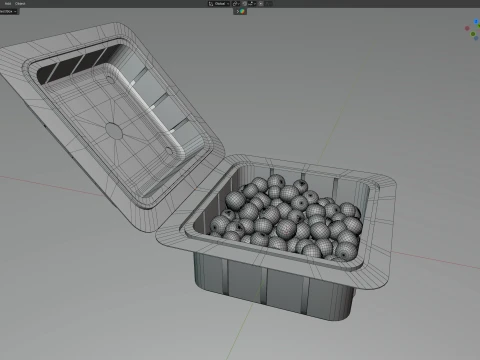Click the faded green negative Y gizmo axis

[x=473, y=34]
